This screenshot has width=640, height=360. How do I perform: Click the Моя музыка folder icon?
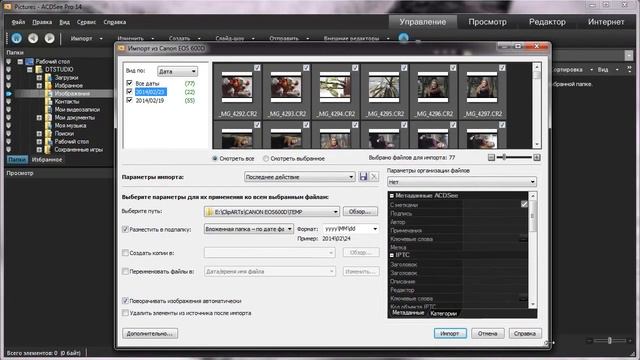(x=49, y=125)
